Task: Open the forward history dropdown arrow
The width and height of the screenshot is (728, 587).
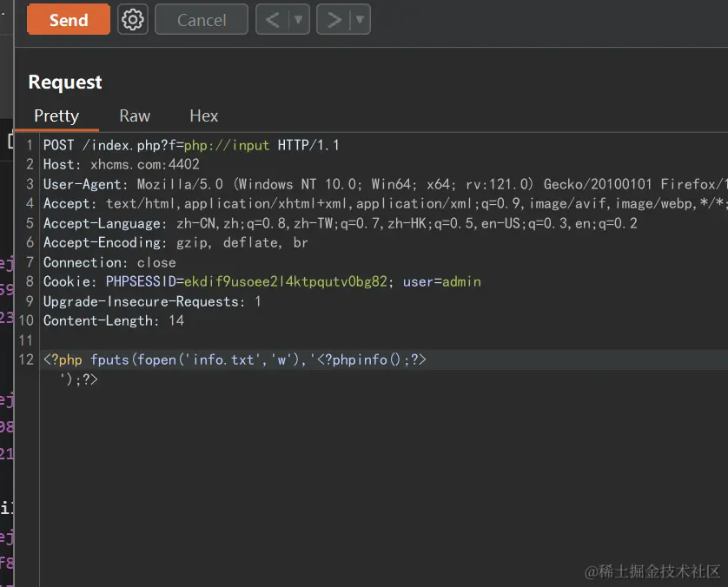Action: [360, 19]
